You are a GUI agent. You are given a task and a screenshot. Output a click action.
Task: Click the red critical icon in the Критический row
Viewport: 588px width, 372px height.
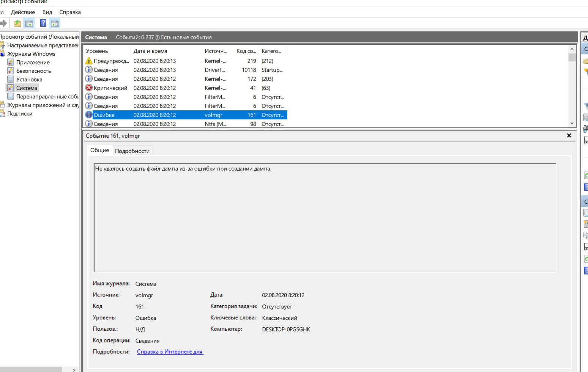point(89,88)
